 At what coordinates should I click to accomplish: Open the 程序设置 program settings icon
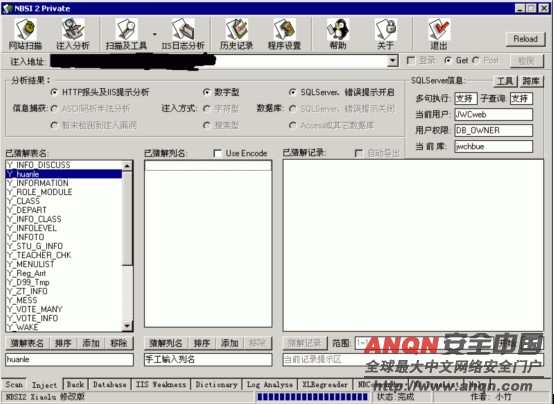point(284,34)
